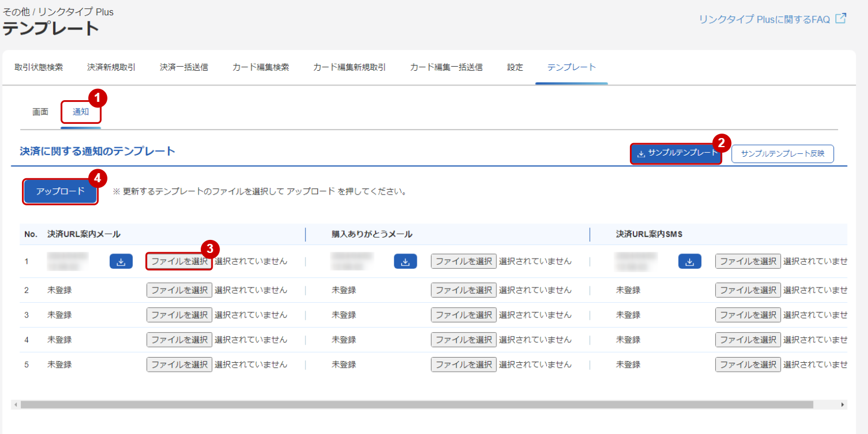Download row 1 決済URL案内SMS template
This screenshot has height=434, width=868.
tap(690, 261)
